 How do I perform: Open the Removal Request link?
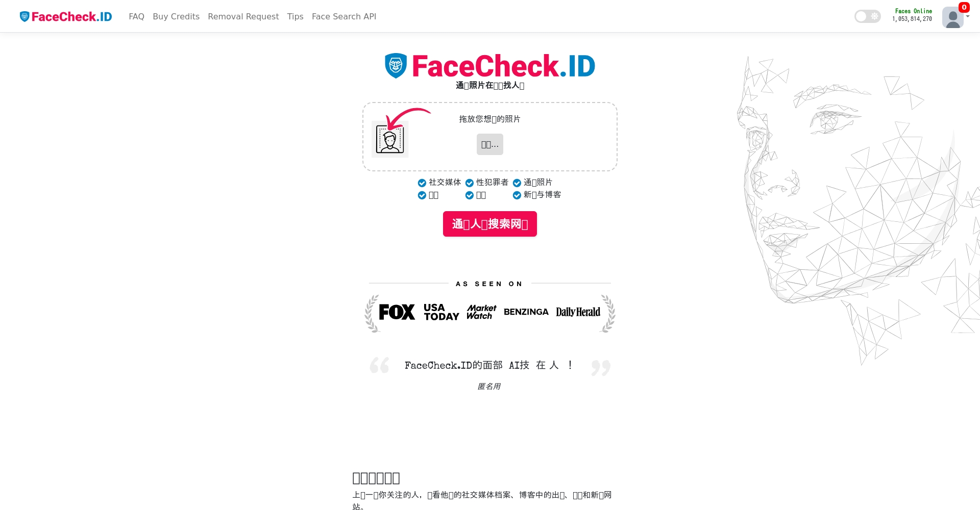click(x=243, y=16)
